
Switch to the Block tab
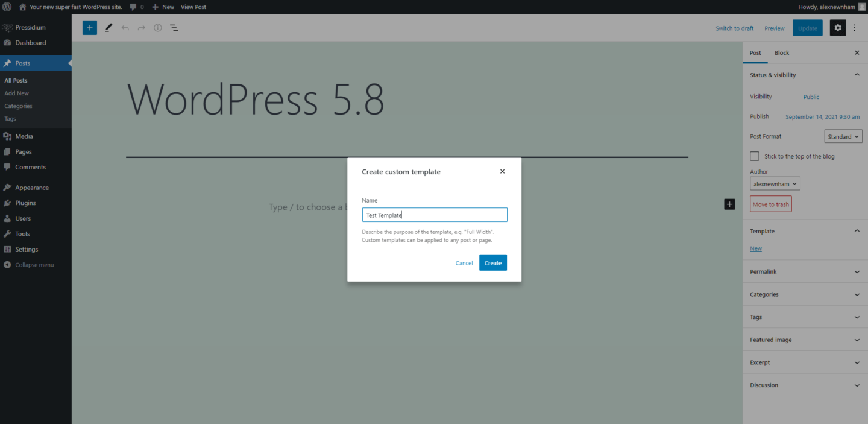coord(782,53)
